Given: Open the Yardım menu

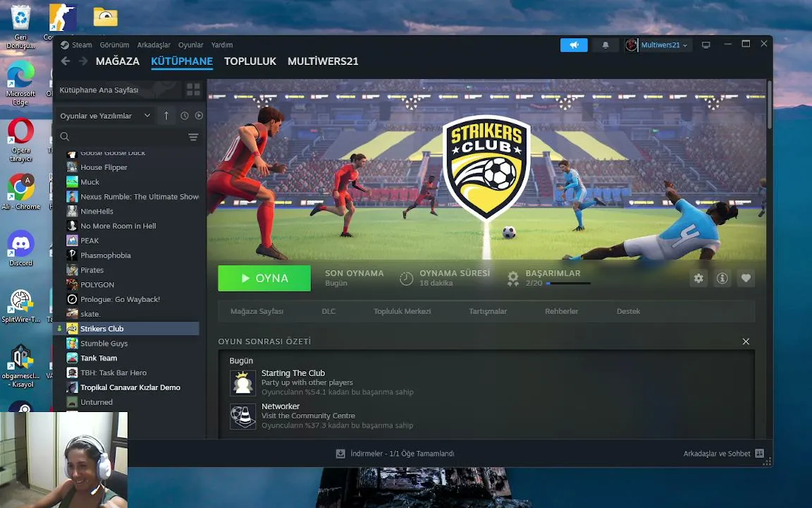Looking at the screenshot, I should click(x=221, y=45).
